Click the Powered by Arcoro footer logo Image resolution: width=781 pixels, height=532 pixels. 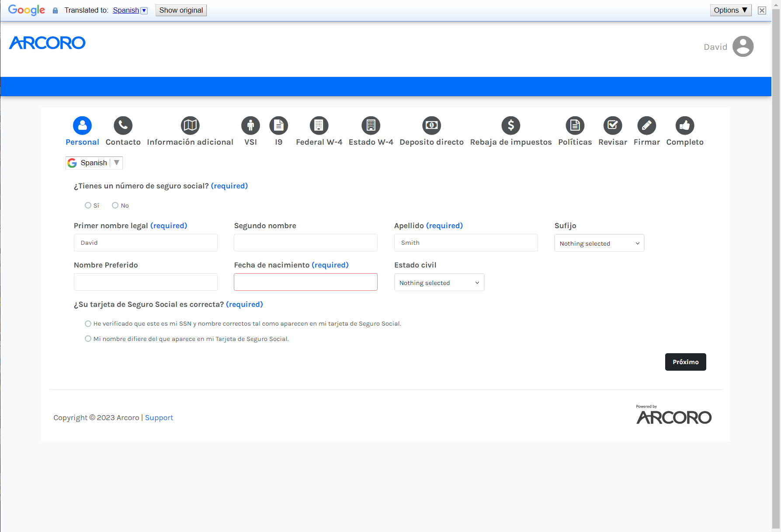click(x=674, y=414)
